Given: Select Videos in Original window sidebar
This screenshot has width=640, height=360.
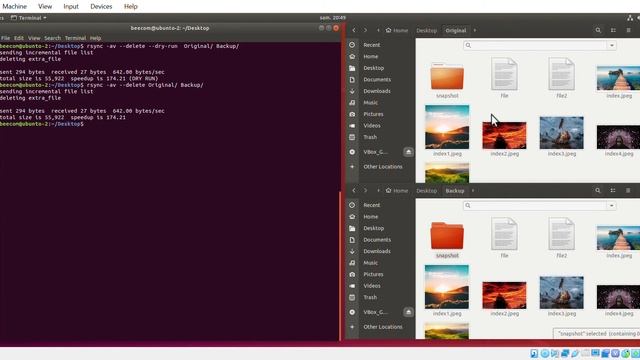Looking at the screenshot, I should (372, 126).
